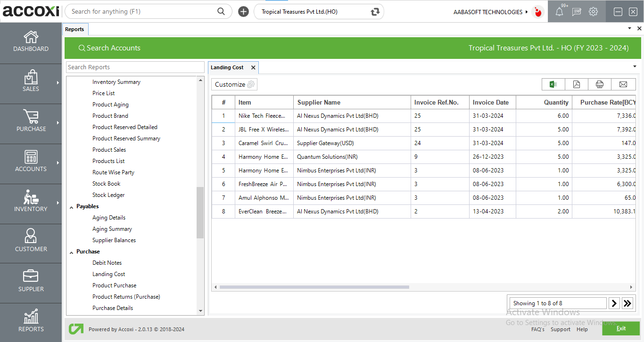Open the Dashboard from sidebar
This screenshot has height=342, width=644.
click(x=31, y=42)
